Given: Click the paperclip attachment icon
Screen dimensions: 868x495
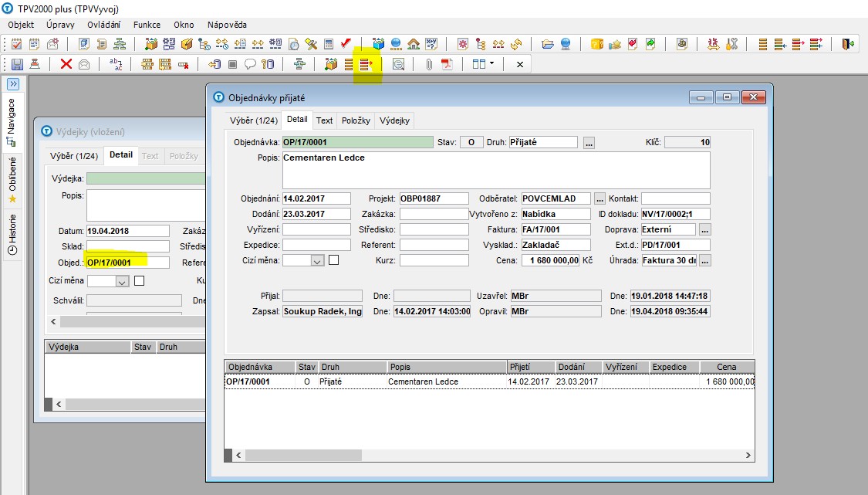Looking at the screenshot, I should (x=429, y=64).
